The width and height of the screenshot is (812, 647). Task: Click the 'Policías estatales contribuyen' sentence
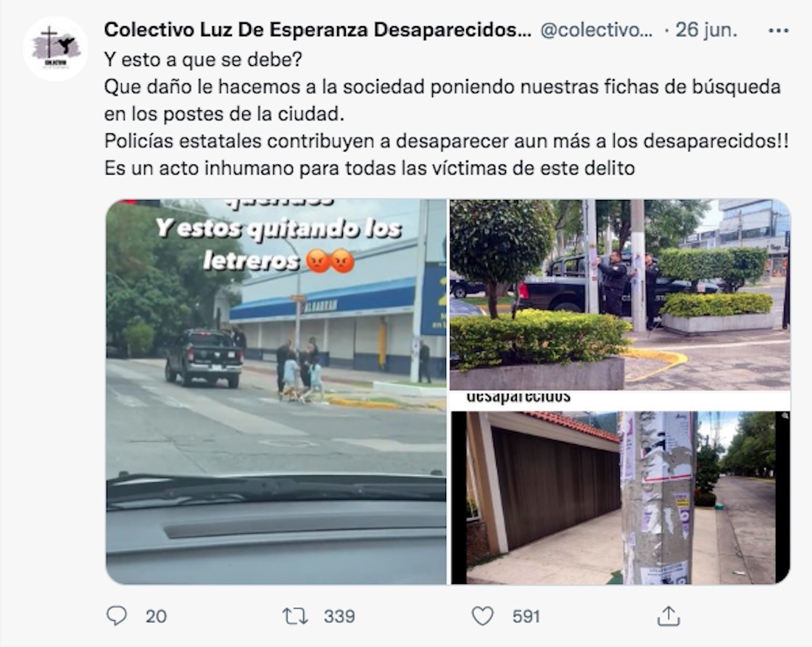pos(447,141)
